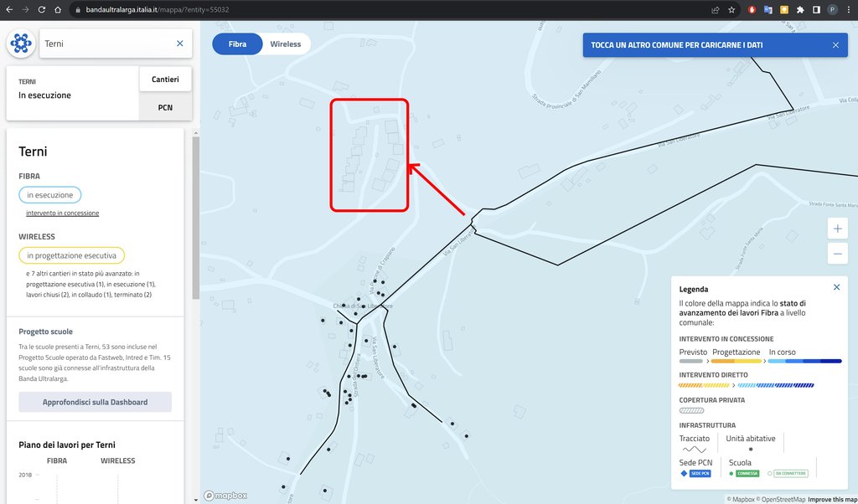The height and width of the screenshot is (504, 858).
Task: Click the Terni search input field
Action: pyautogui.click(x=105, y=44)
